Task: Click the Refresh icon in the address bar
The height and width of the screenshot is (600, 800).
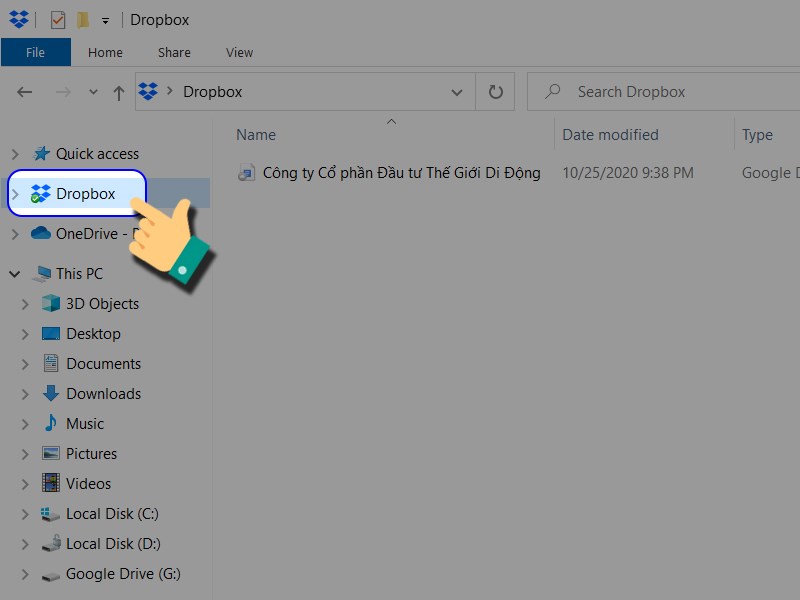Action: click(496, 91)
